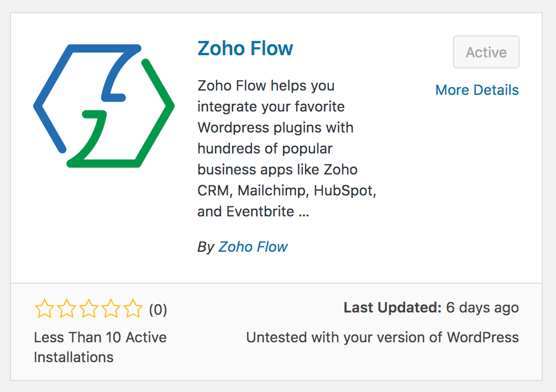
Task: Open the Zoho Flow plugin title link
Action: click(245, 49)
